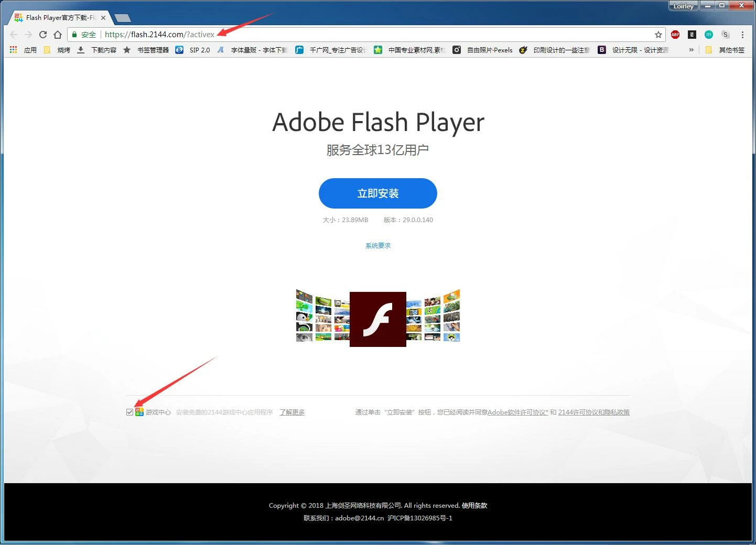Open a new browser tab

122,18
